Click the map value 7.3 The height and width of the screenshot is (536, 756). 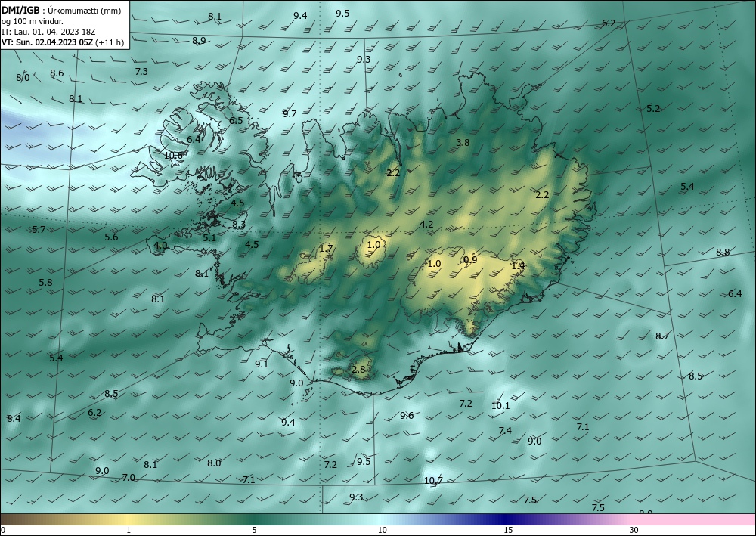(x=141, y=71)
